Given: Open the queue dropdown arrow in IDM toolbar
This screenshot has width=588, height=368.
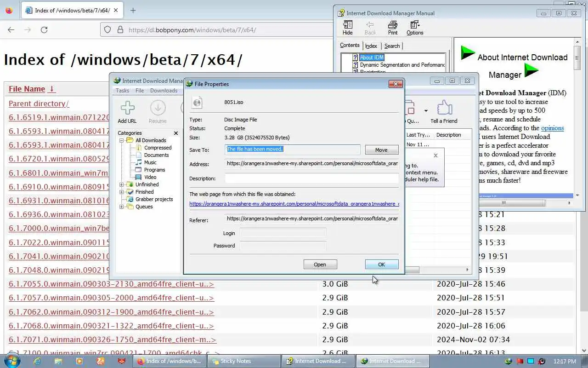Looking at the screenshot, I should 426,111.
